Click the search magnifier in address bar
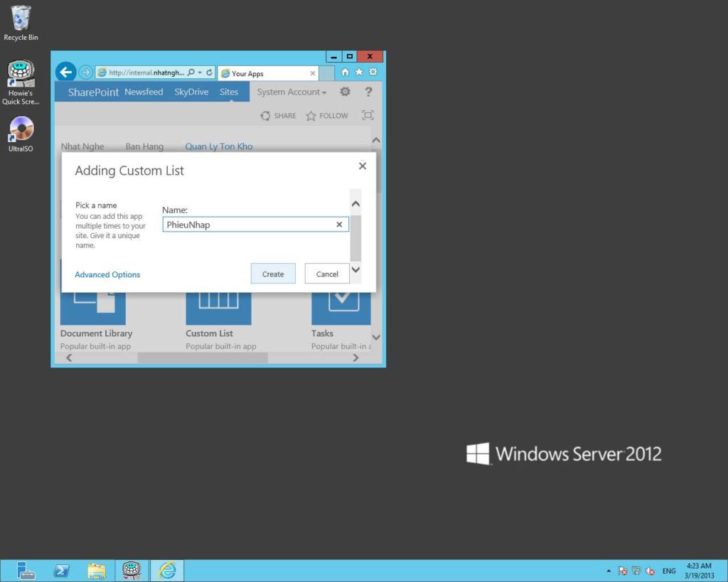The width and height of the screenshot is (728, 582). [x=191, y=72]
